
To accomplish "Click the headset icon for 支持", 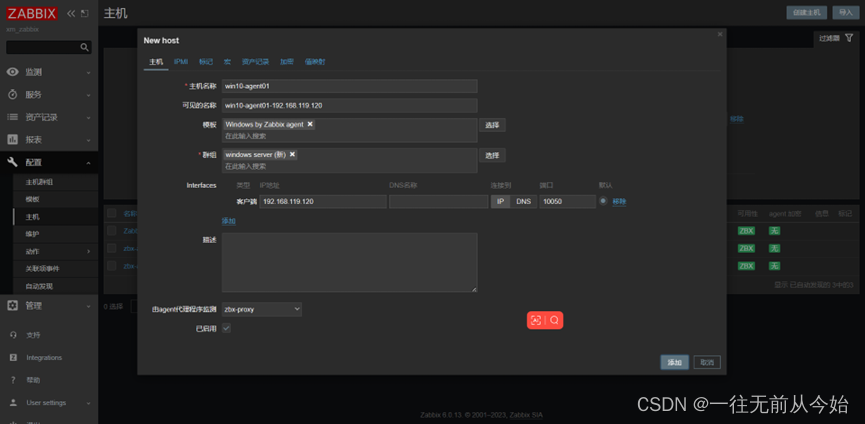I will point(13,335).
